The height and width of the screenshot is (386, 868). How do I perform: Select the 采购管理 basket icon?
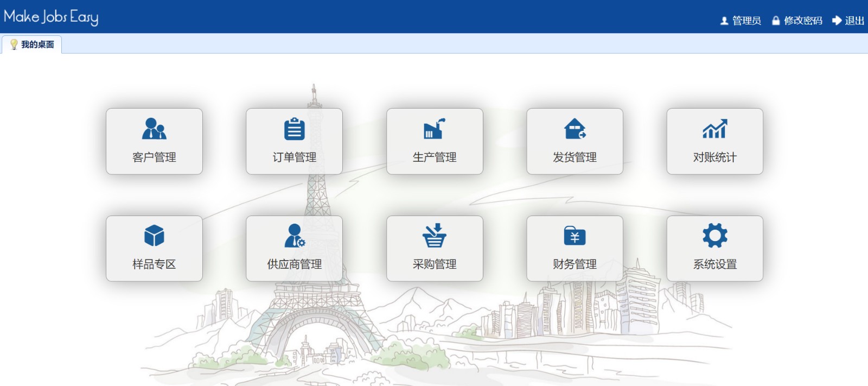pos(434,236)
